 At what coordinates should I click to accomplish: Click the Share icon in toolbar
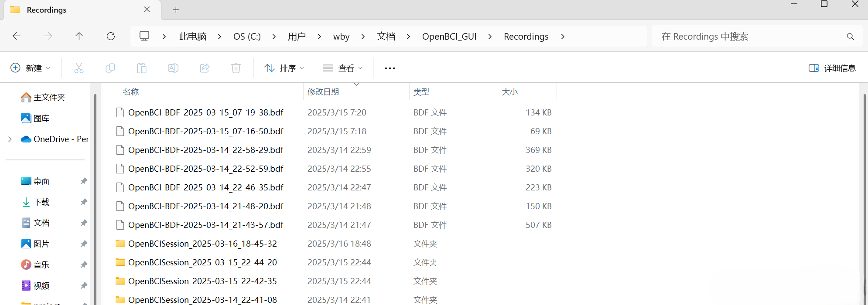click(205, 68)
